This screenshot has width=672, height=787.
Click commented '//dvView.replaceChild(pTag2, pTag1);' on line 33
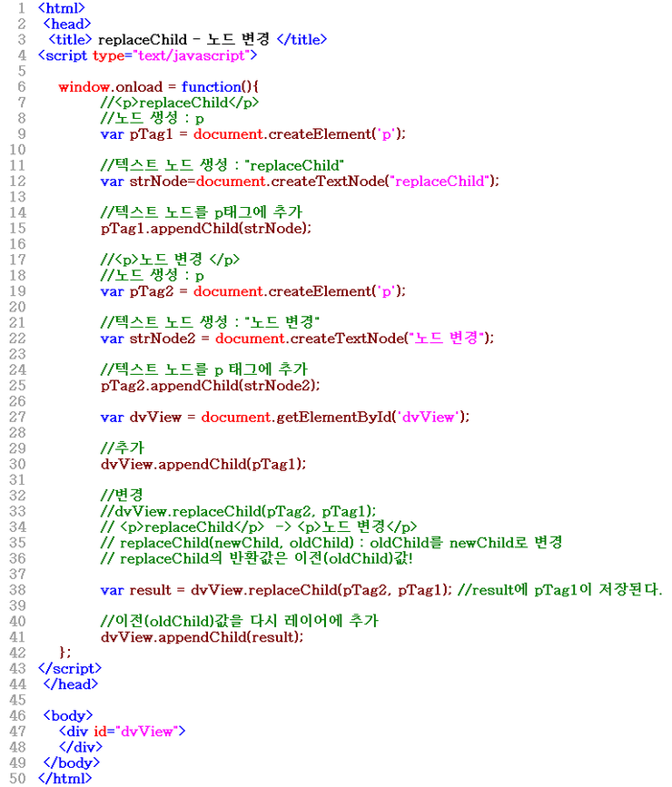tap(238, 511)
